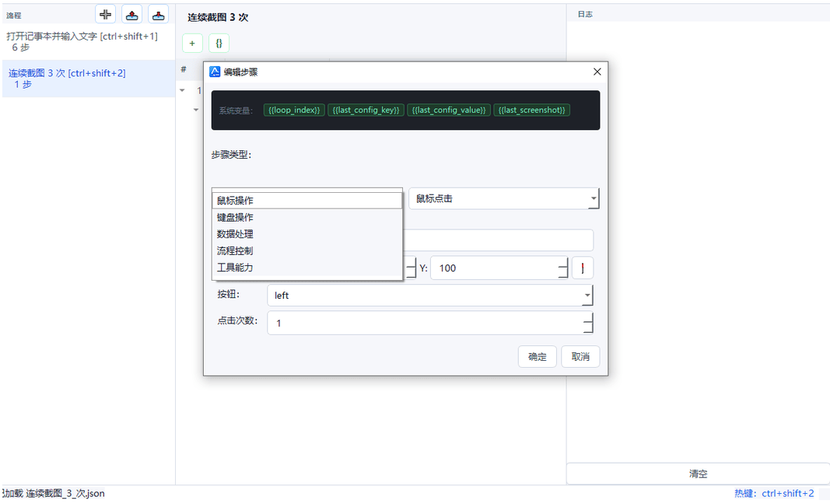Pick 工具能力 from the step type list

pos(307,268)
